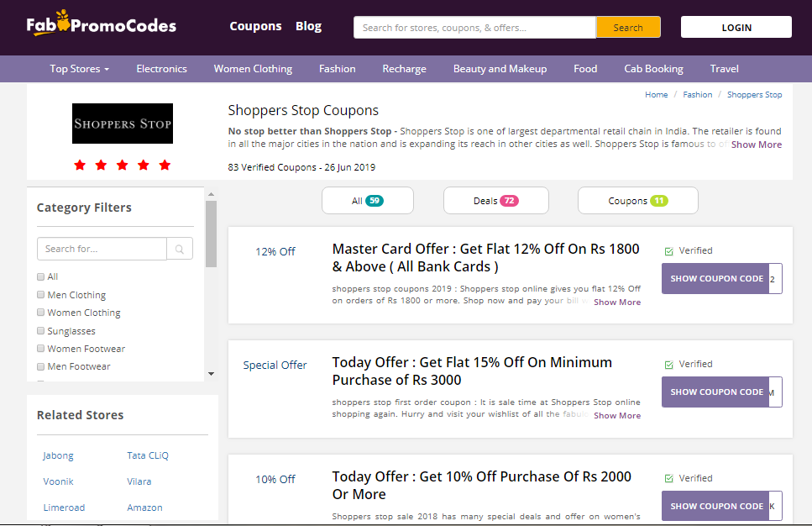The image size is (812, 526).
Task: Open the Food category
Action: click(x=585, y=68)
